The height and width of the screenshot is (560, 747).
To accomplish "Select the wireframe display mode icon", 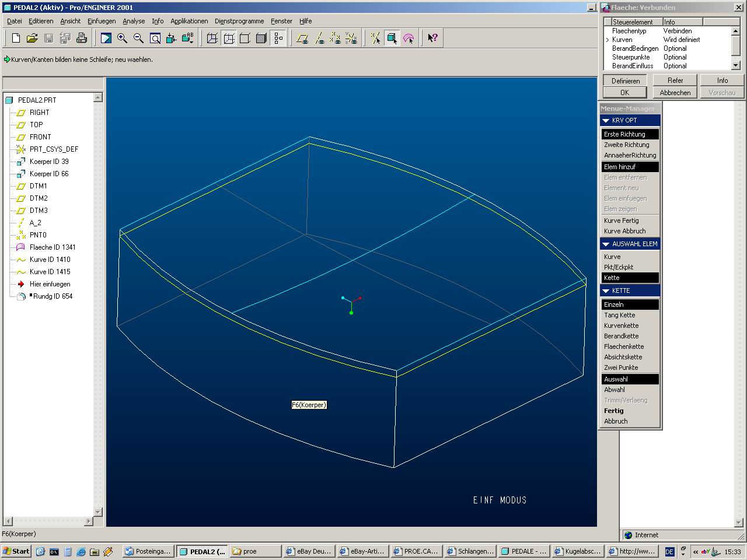I will (x=212, y=38).
